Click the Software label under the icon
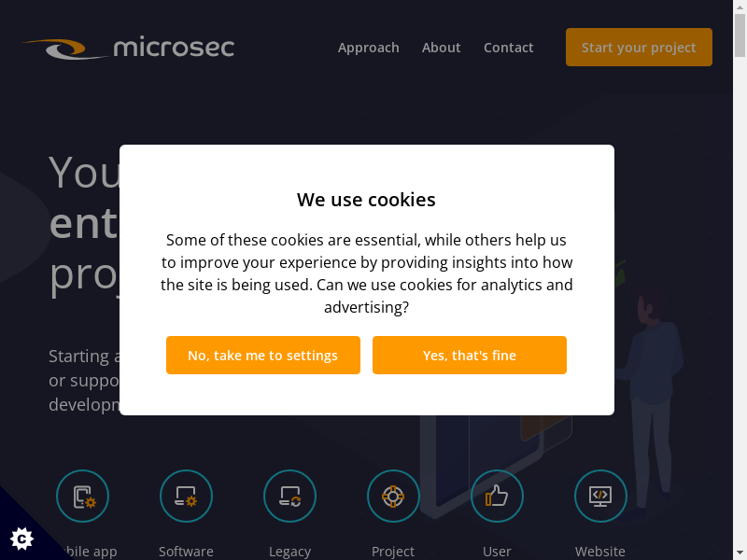 (186, 551)
